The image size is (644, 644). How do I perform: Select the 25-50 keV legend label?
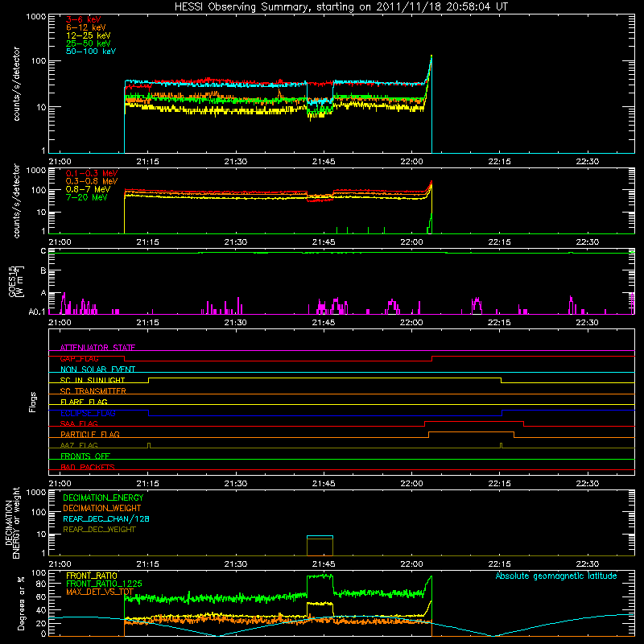click(x=89, y=43)
